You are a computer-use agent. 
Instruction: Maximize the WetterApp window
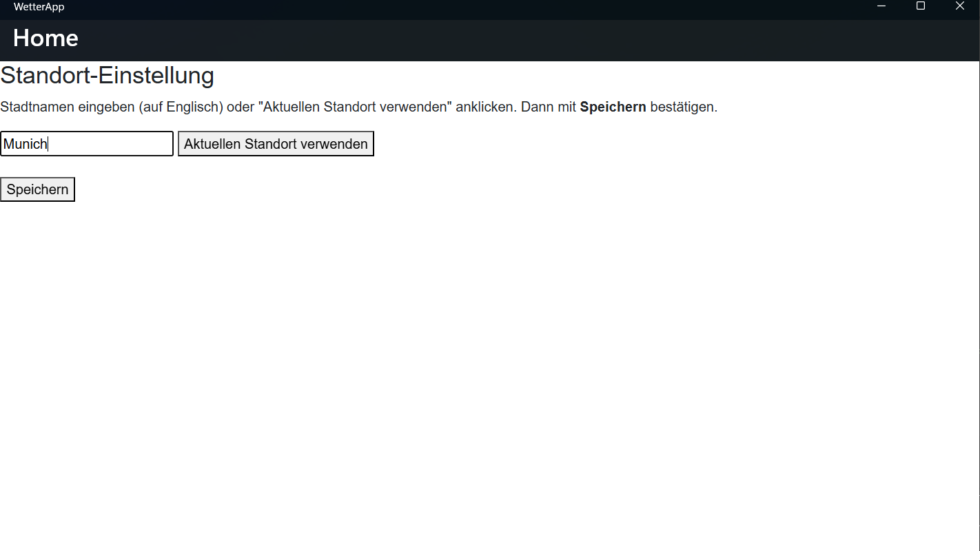click(920, 6)
